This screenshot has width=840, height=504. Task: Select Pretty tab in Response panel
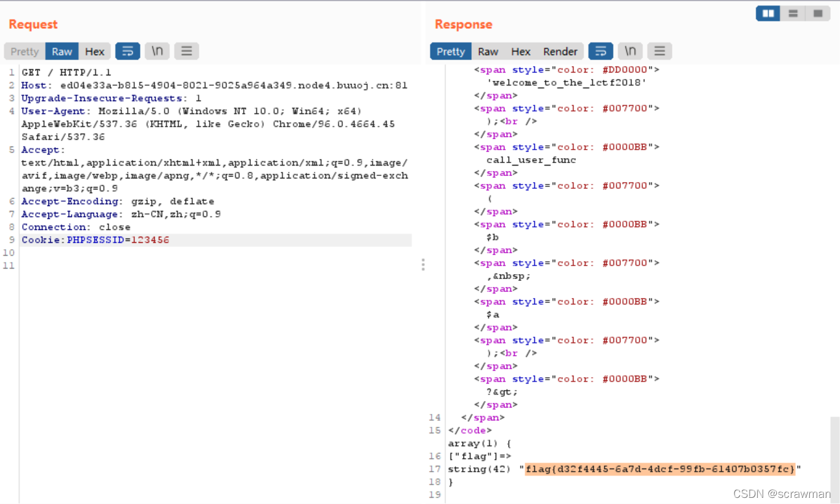pyautogui.click(x=451, y=52)
